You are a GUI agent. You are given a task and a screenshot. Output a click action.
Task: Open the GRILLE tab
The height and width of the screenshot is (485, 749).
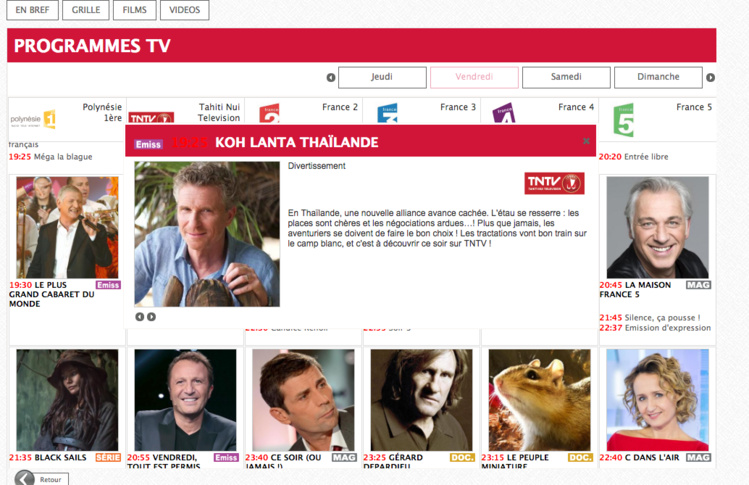click(86, 10)
